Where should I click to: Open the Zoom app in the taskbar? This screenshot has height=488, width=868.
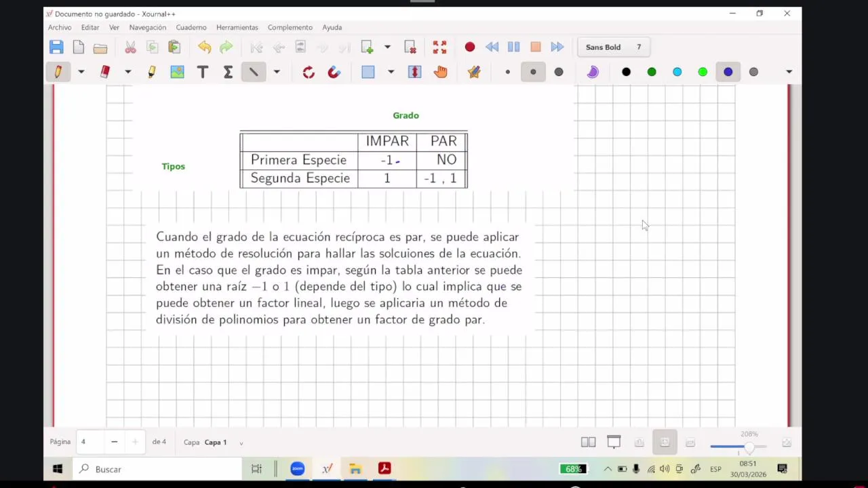click(x=297, y=469)
